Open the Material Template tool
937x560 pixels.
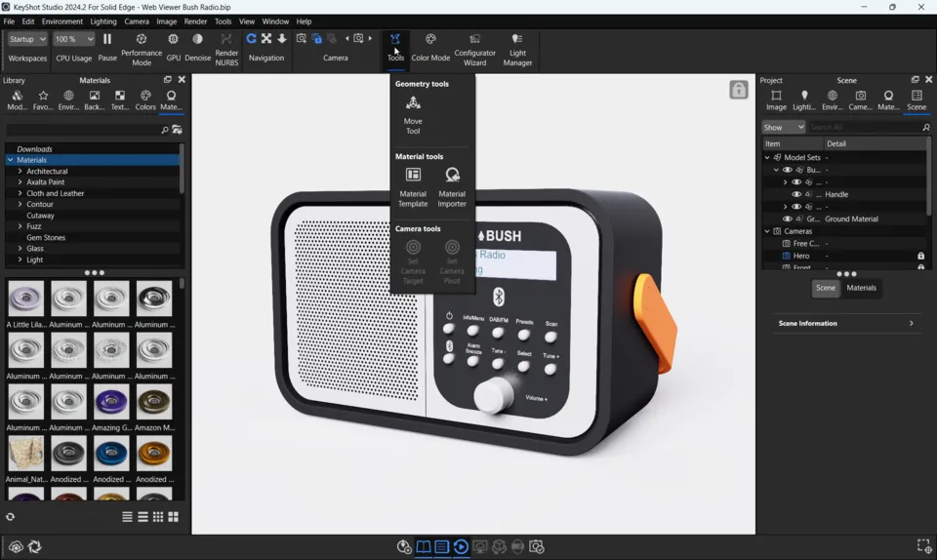pos(413,187)
